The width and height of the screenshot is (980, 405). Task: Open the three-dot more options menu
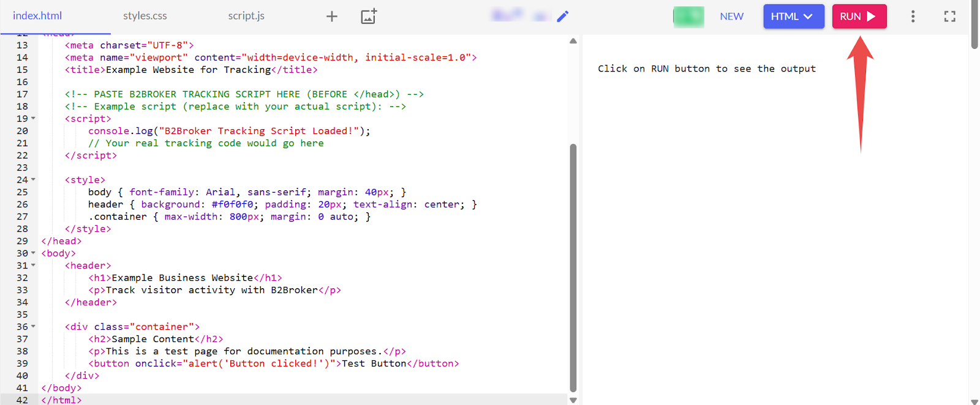[x=913, y=17]
